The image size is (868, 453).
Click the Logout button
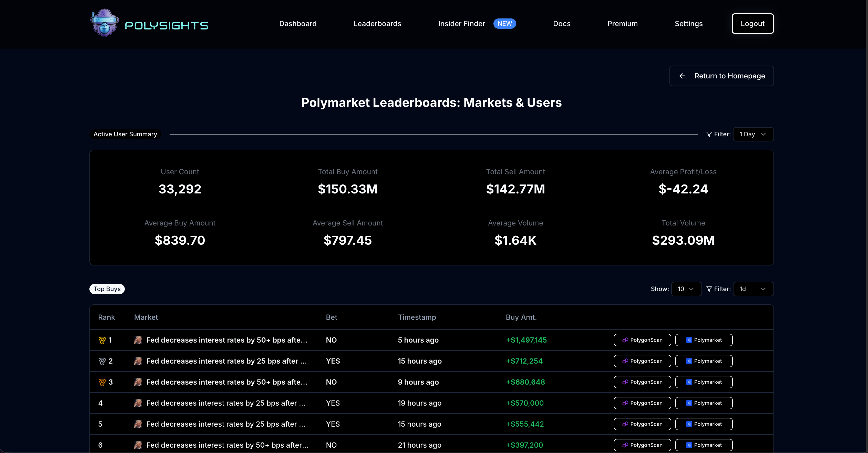click(752, 24)
